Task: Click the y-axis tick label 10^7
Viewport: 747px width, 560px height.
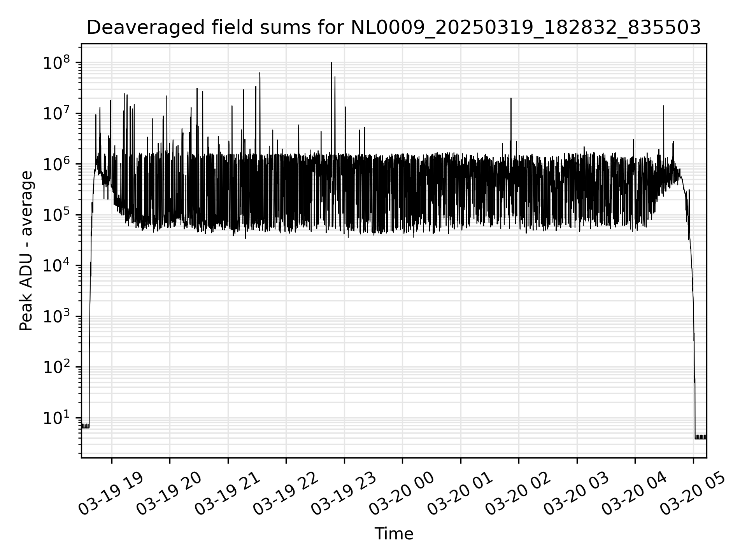Action: [x=56, y=113]
